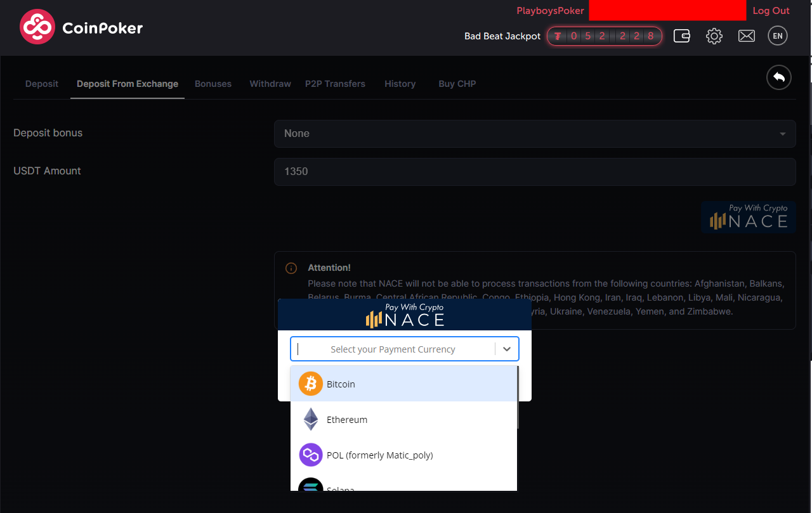Open the wallet icon in the header
This screenshot has height=513, width=812.
click(682, 36)
